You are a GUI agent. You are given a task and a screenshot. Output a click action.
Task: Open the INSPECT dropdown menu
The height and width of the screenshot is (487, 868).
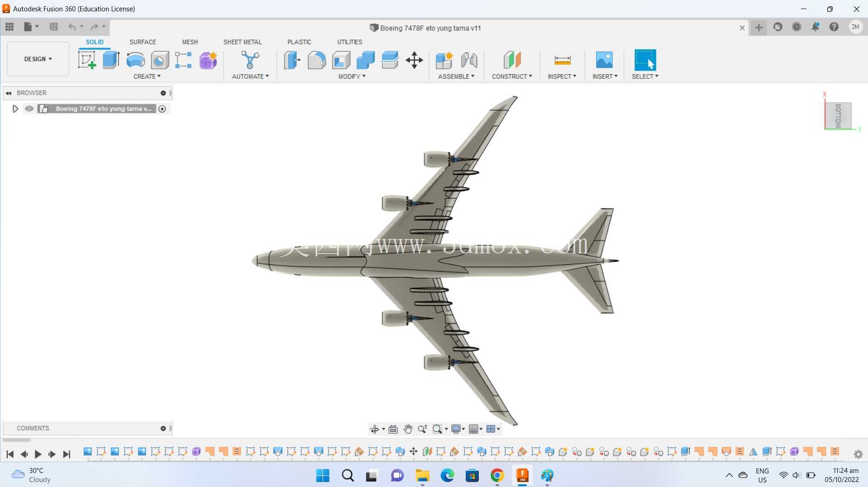562,76
